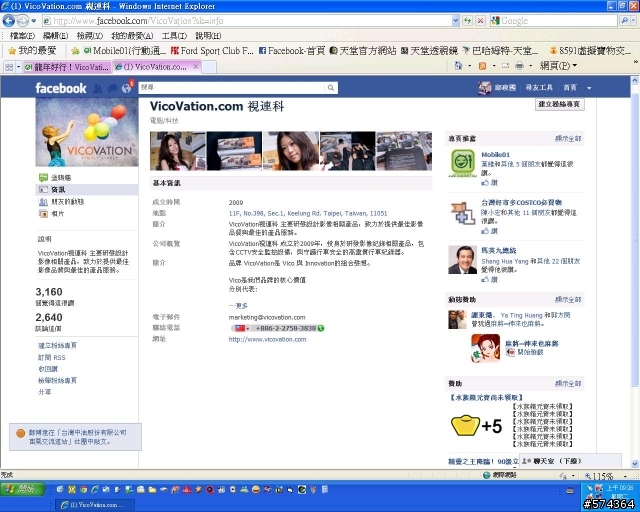Open Facebook notifications globe icon

coord(127,88)
